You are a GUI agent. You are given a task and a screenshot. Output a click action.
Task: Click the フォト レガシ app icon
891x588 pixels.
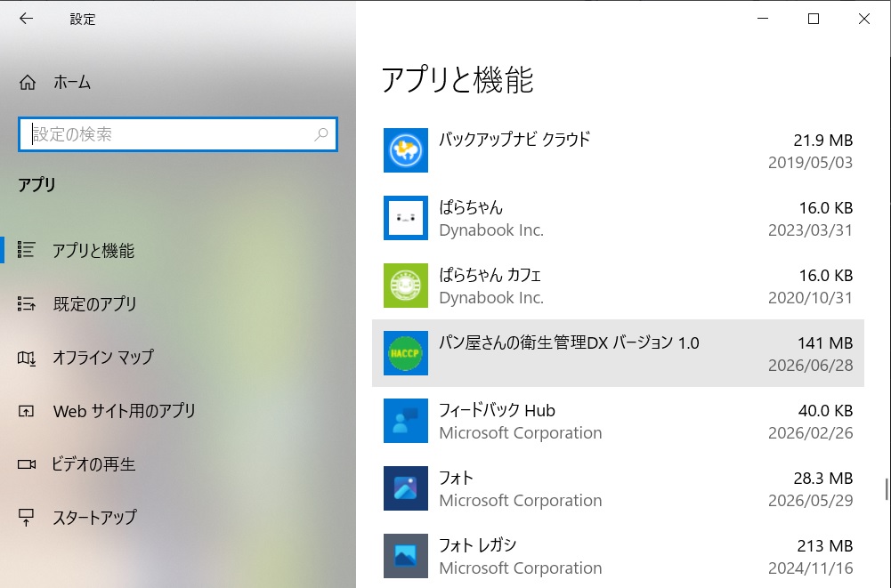(x=406, y=556)
